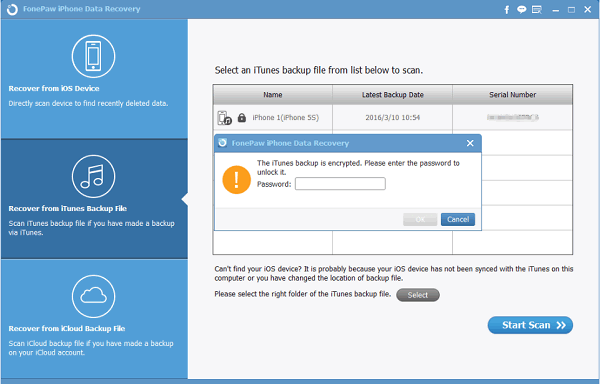Viewport: 600px width, 384px height.
Task: Click the phone icon for iOS Device recovery
Action: coord(93,56)
